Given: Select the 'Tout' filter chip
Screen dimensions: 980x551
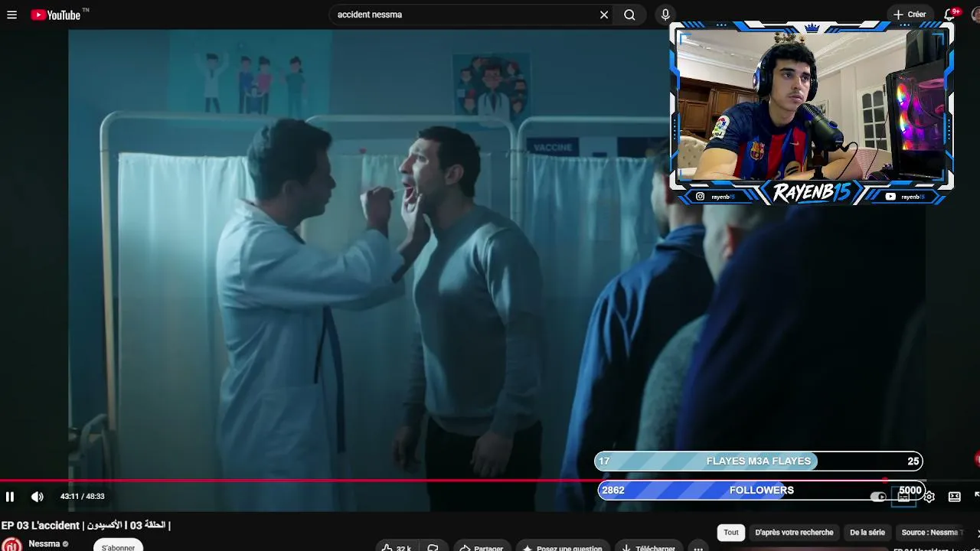Looking at the screenshot, I should coord(731,533).
